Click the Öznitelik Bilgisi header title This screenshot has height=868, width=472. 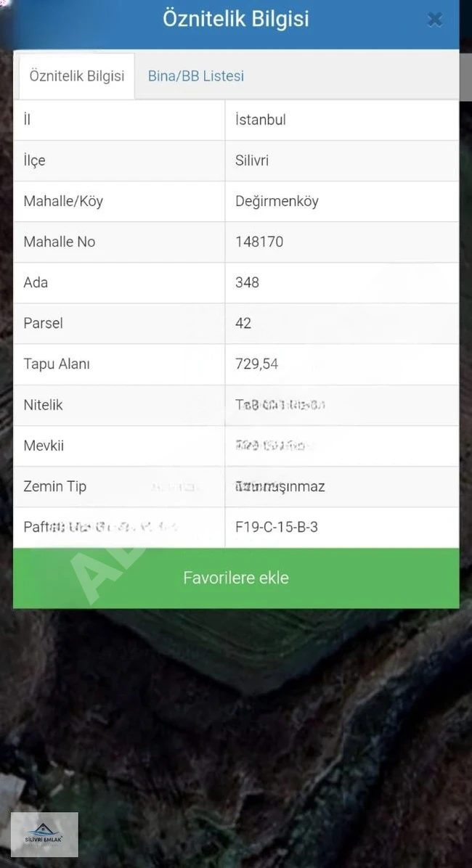(235, 19)
